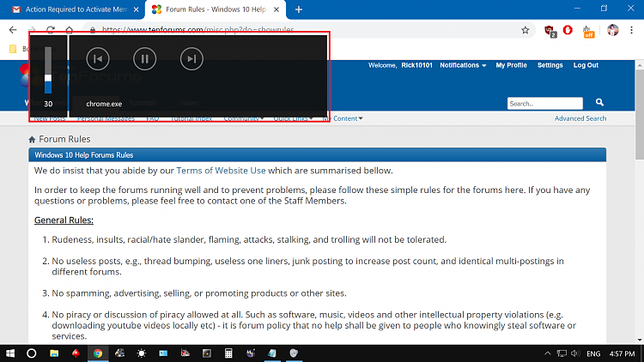
Task: Click the previous track button in media overlay
Action: click(98, 59)
